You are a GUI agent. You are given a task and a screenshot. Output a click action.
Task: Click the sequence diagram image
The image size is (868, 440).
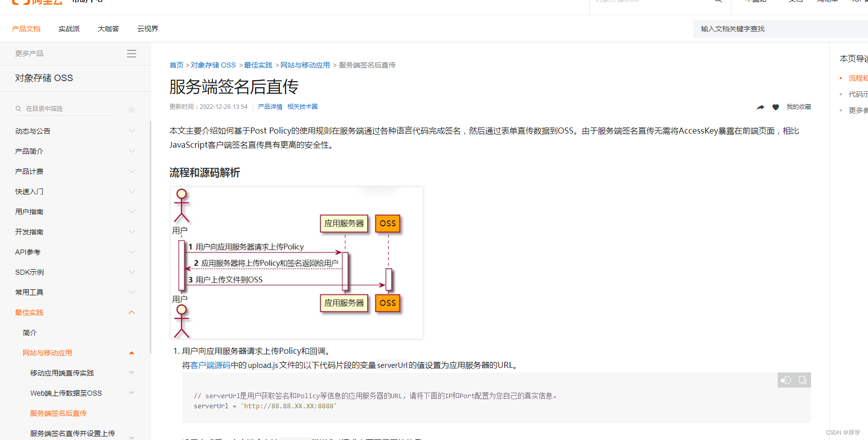[297, 263]
